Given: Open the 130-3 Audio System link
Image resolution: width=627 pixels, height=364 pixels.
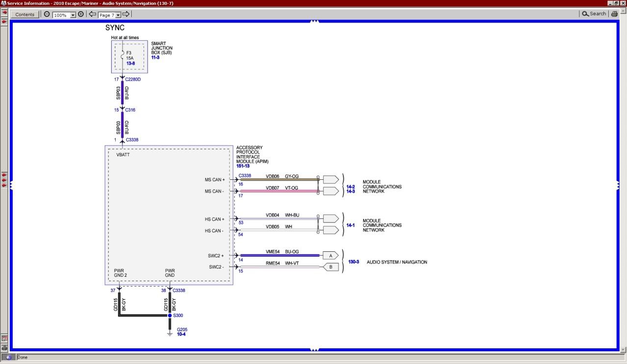Looking at the screenshot, I should click(x=353, y=262).
